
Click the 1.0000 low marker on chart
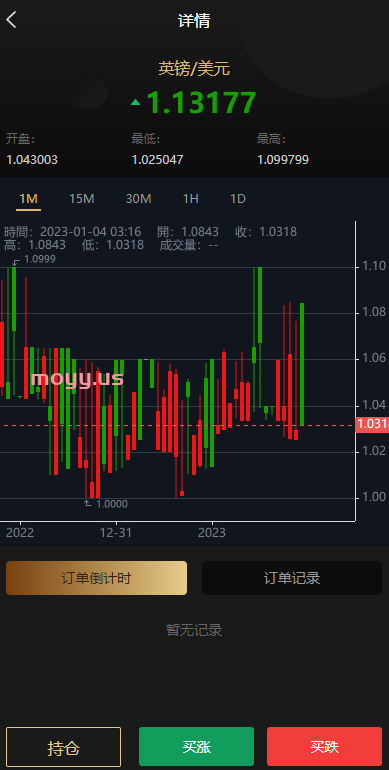pyautogui.click(x=111, y=504)
